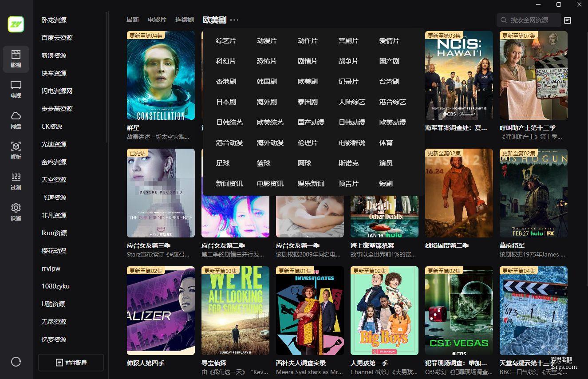Viewport: 588px width, 379px height.
Task: Select 卧龙资源 source in list
Action: pos(54,20)
